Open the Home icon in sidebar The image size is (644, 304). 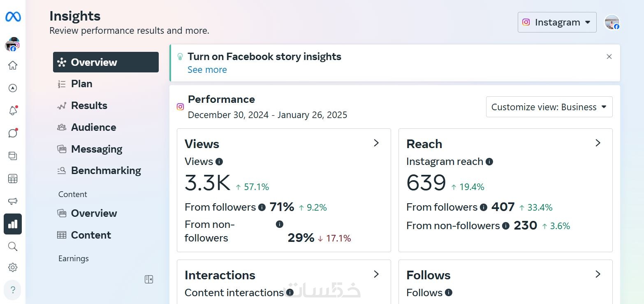click(x=13, y=65)
